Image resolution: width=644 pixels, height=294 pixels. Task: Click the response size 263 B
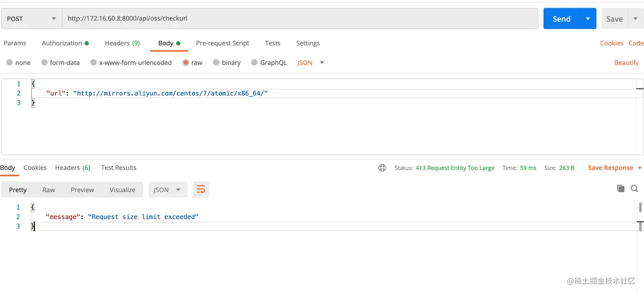566,168
